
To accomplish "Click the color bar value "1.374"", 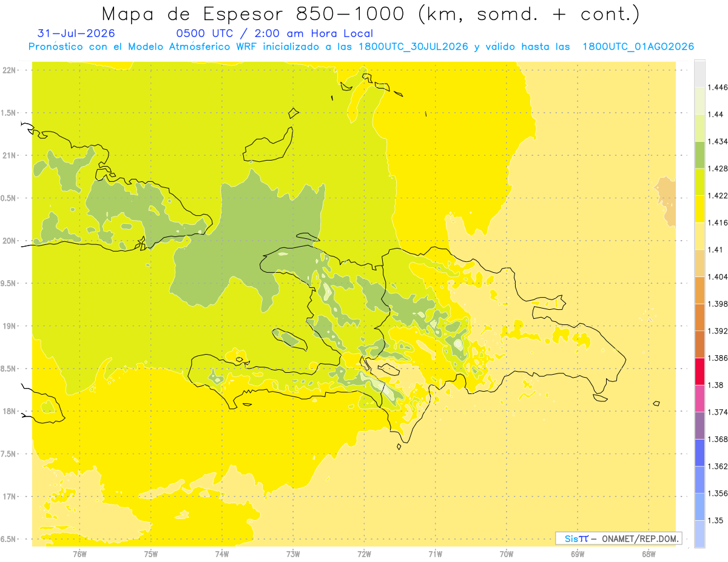I will pos(718,412).
